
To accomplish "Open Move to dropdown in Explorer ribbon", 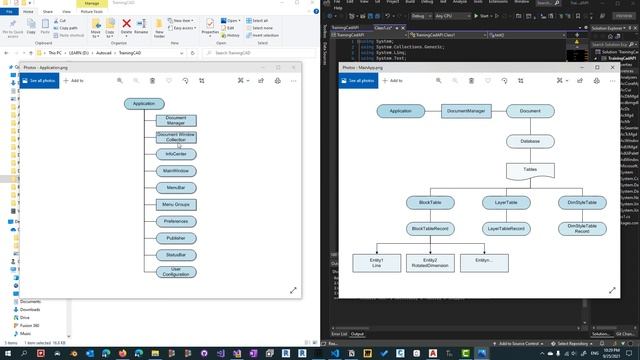I will (96, 28).
